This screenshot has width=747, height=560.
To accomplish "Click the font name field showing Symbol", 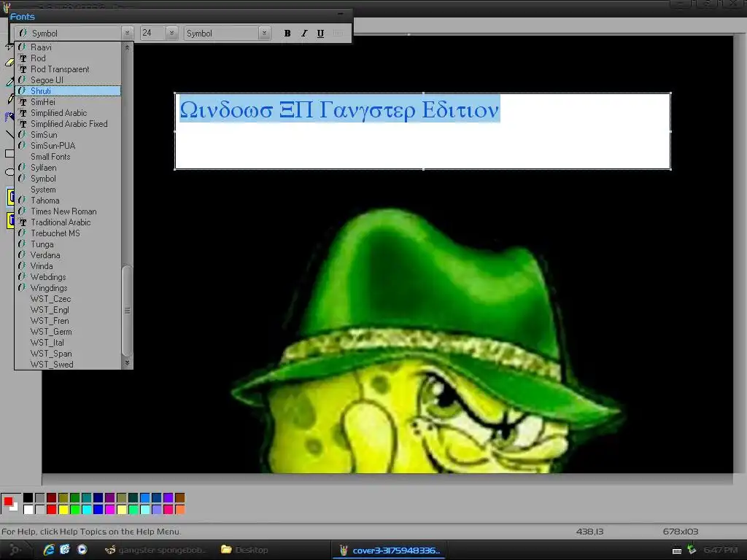I will tap(68, 34).
